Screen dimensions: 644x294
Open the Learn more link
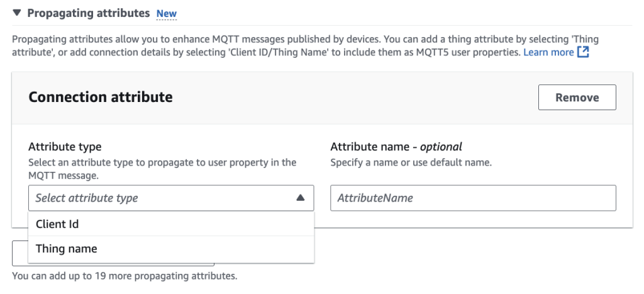point(548,52)
